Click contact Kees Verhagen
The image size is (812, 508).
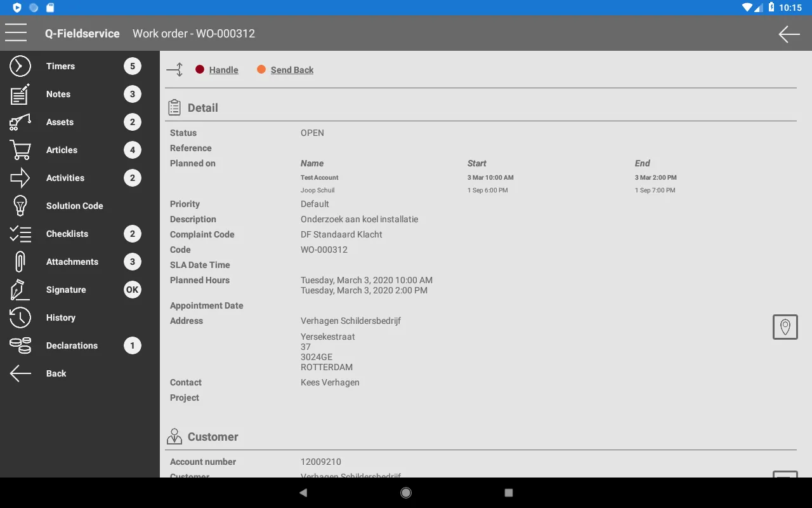coord(330,382)
